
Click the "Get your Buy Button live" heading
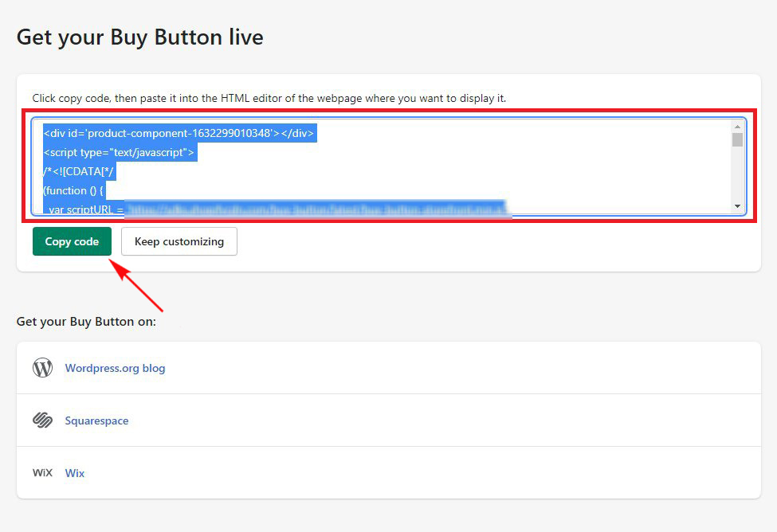(139, 37)
